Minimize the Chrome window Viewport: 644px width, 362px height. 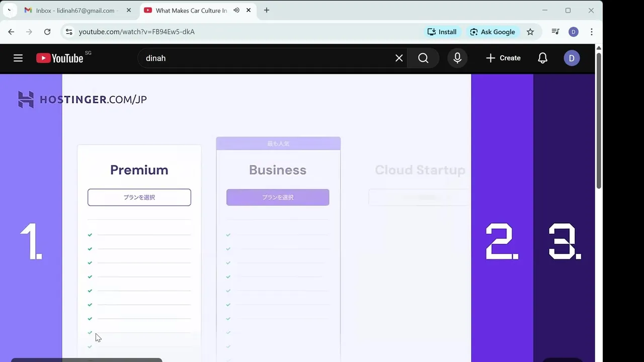(545, 11)
